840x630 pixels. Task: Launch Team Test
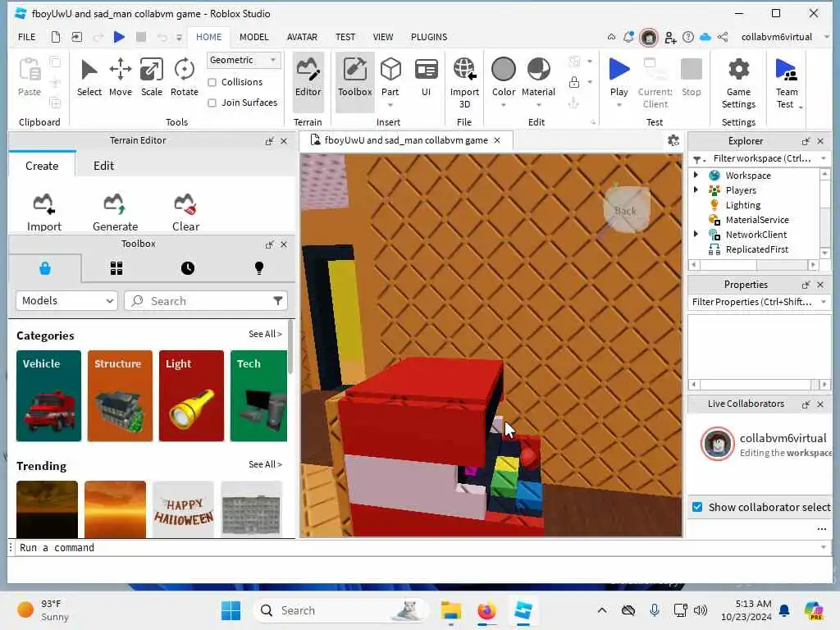[x=786, y=83]
